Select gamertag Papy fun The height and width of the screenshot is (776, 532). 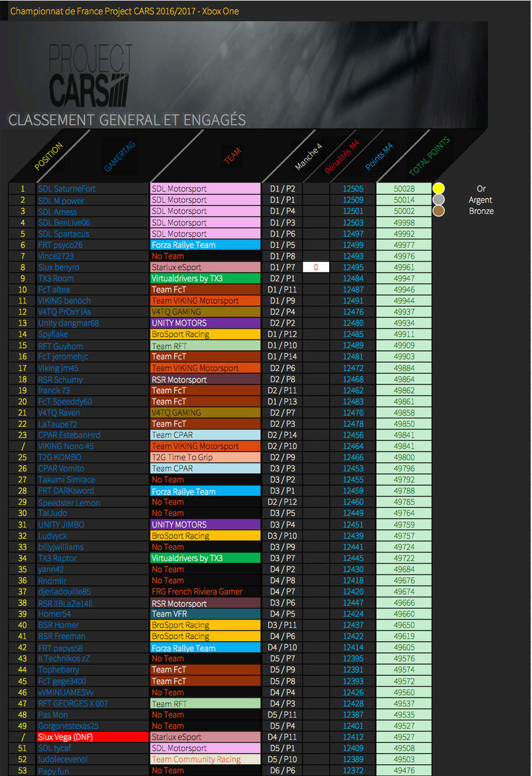[53, 771]
